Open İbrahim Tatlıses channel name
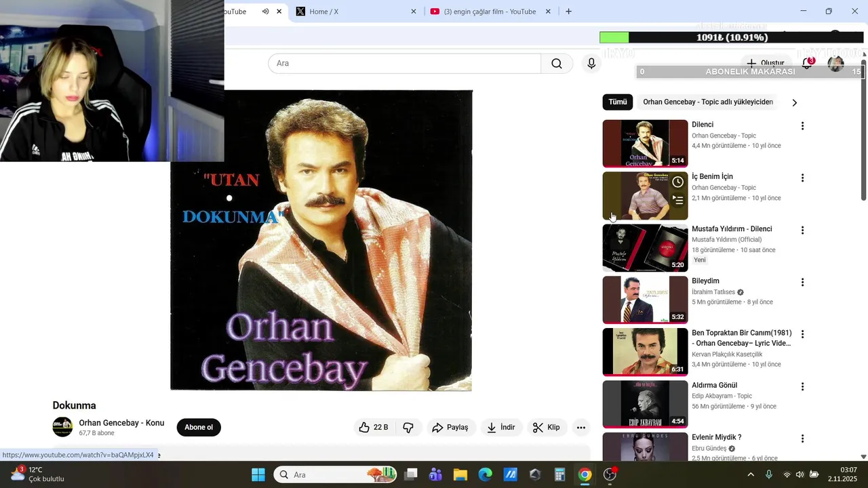868x488 pixels. click(x=713, y=292)
